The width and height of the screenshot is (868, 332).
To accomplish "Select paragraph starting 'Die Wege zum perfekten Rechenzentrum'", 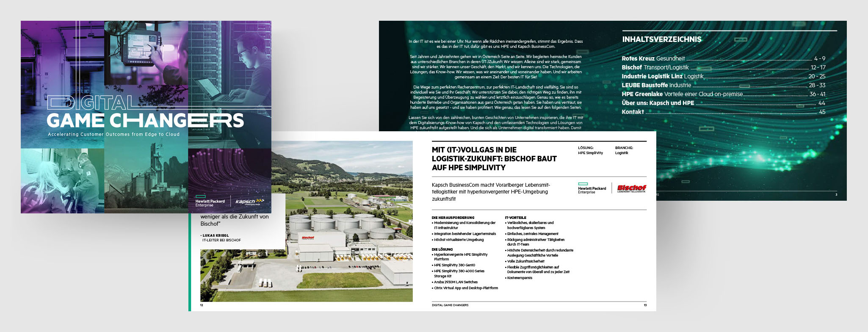I will 496,97.
